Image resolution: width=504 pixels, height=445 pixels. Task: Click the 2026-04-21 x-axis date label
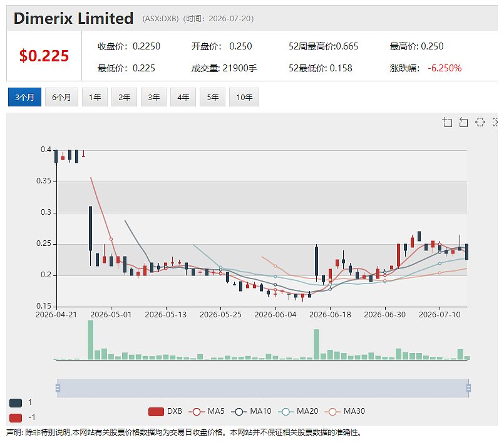point(56,315)
